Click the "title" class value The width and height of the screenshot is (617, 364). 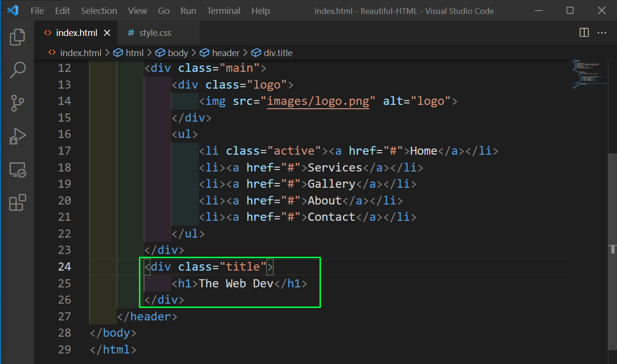(243, 267)
